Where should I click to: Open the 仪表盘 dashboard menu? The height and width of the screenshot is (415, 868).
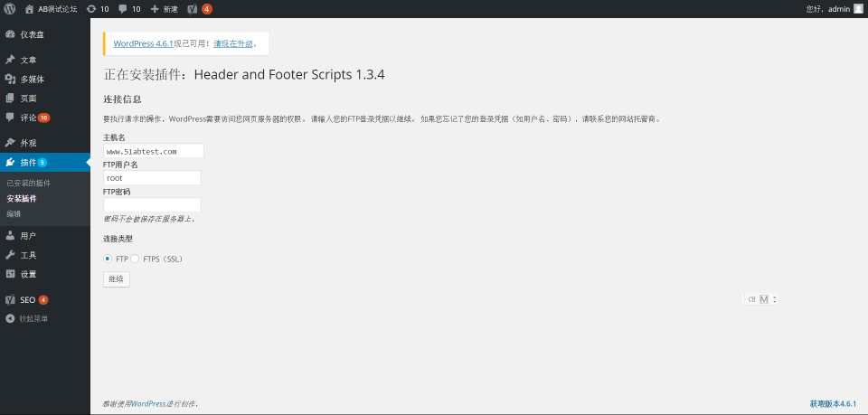pyautogui.click(x=33, y=34)
